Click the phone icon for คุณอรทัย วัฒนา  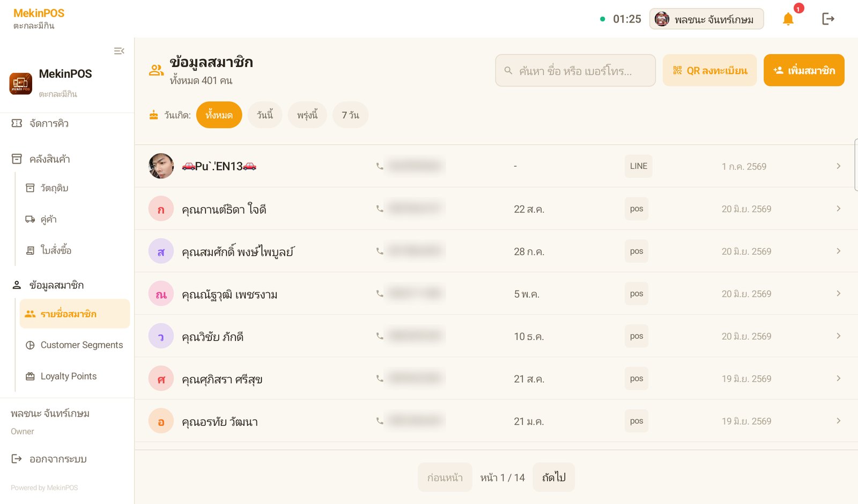tap(380, 421)
